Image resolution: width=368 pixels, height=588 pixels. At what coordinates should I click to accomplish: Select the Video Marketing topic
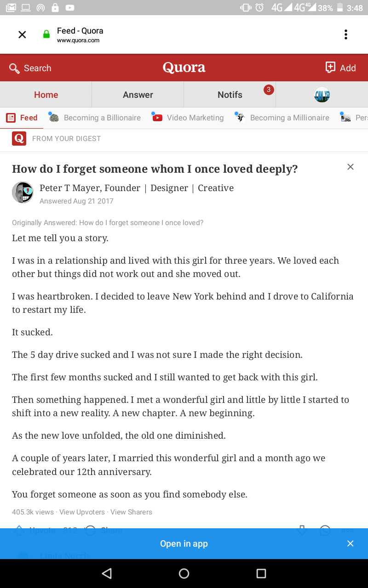[x=188, y=118]
